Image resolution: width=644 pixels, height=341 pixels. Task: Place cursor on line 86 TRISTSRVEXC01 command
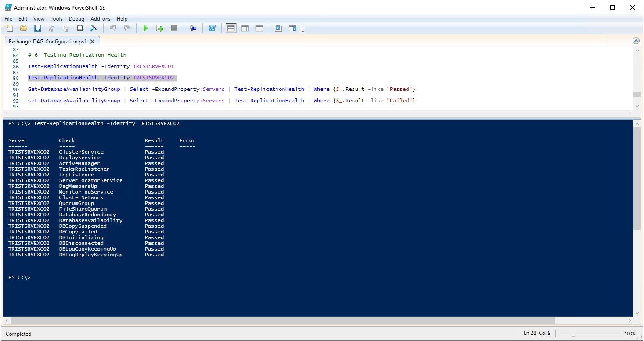click(x=101, y=66)
